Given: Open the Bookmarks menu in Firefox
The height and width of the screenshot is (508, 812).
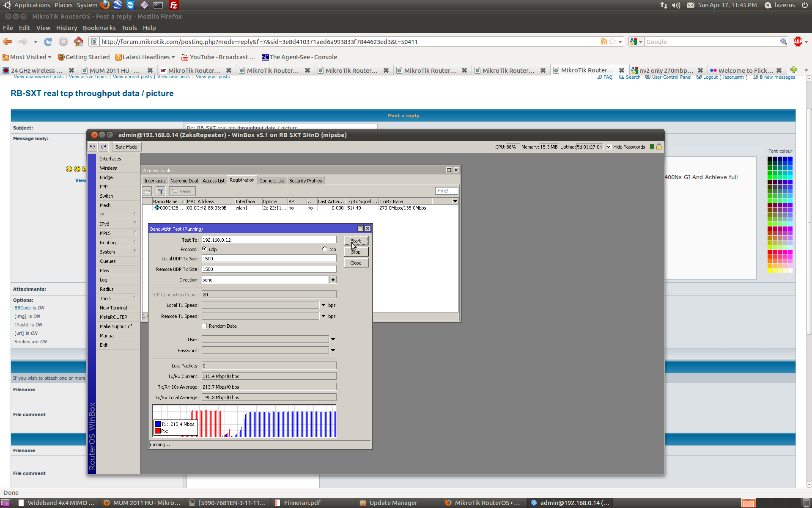Looking at the screenshot, I should tap(99, 28).
